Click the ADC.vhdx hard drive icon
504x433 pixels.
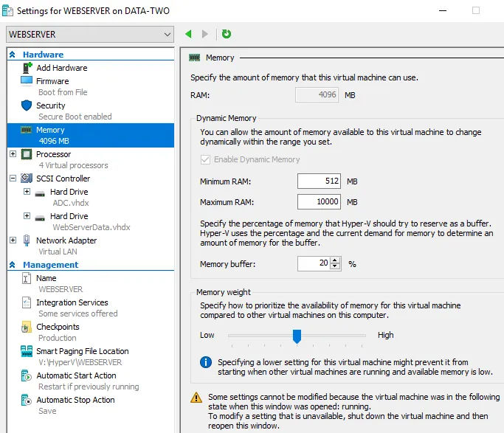[x=40, y=194]
